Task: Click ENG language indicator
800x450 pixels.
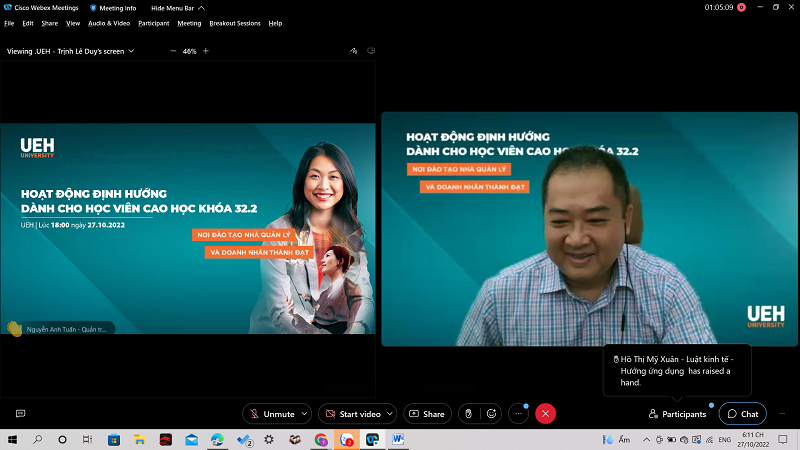Action: (724, 439)
